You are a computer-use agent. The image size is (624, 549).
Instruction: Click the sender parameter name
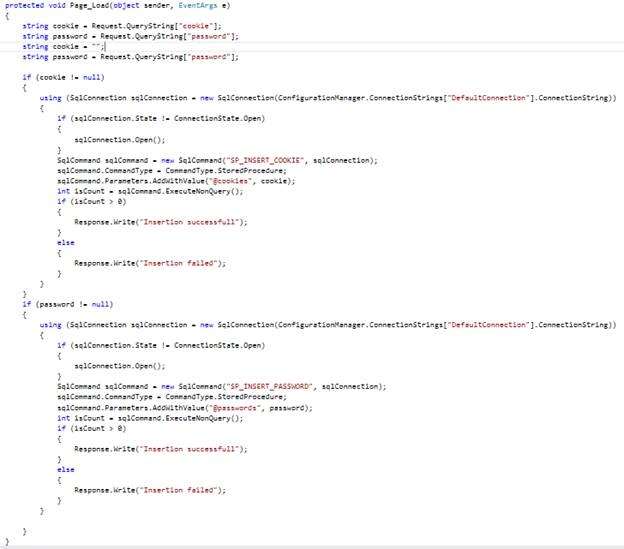coord(156,6)
